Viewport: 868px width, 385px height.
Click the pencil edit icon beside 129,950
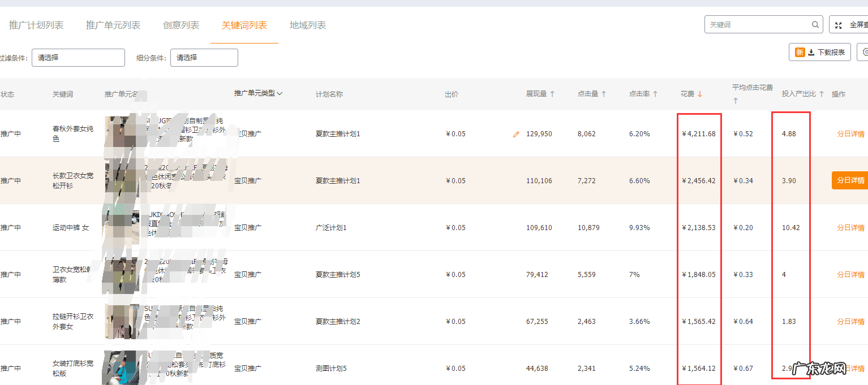[x=515, y=134]
